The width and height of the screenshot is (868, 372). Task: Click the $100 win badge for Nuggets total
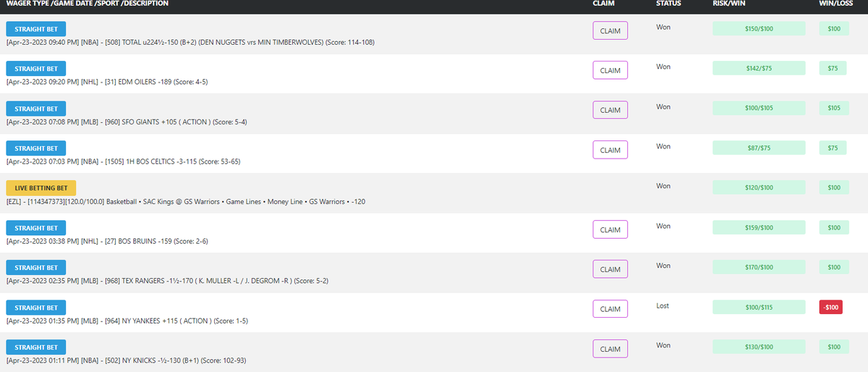[x=833, y=29]
